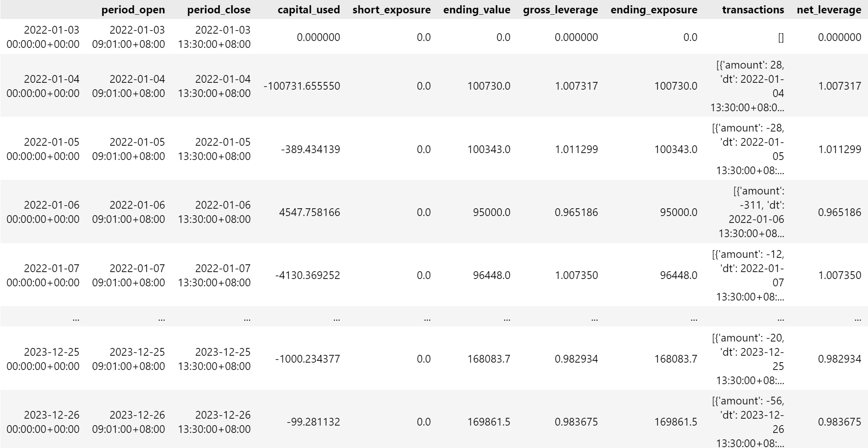
Task: Click the 2023-12-26 row index label
Action: [x=43, y=422]
